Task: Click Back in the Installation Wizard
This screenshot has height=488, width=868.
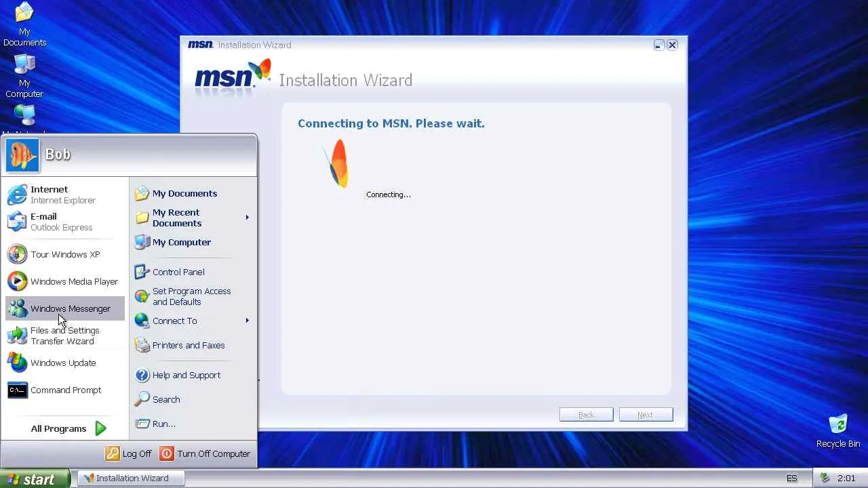Action: point(586,415)
